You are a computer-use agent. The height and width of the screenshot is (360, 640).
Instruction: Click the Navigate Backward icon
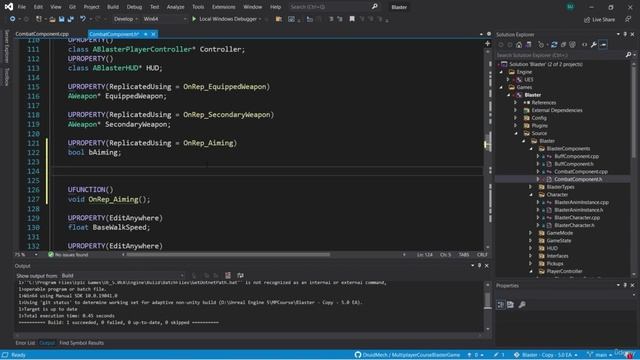click(x=13, y=19)
